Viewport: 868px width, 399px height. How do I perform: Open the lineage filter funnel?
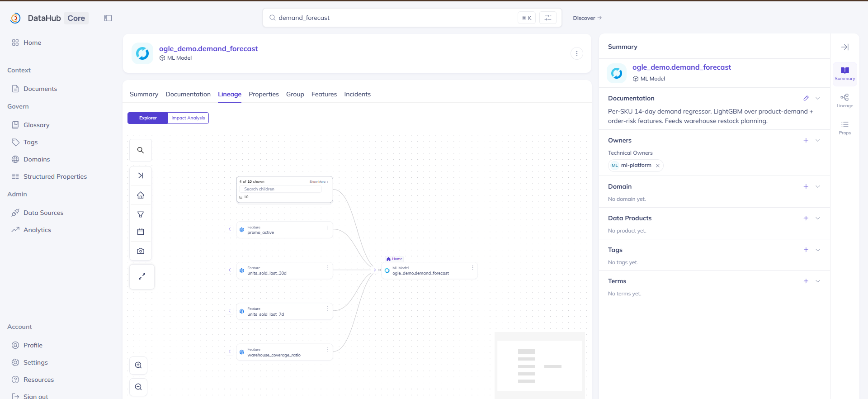[x=141, y=214]
